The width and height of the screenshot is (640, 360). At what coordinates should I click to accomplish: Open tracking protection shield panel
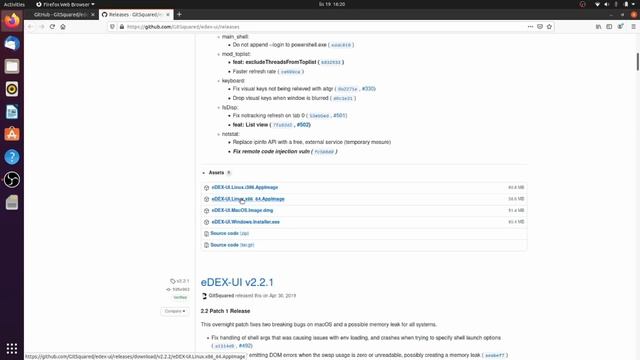pos(112,27)
